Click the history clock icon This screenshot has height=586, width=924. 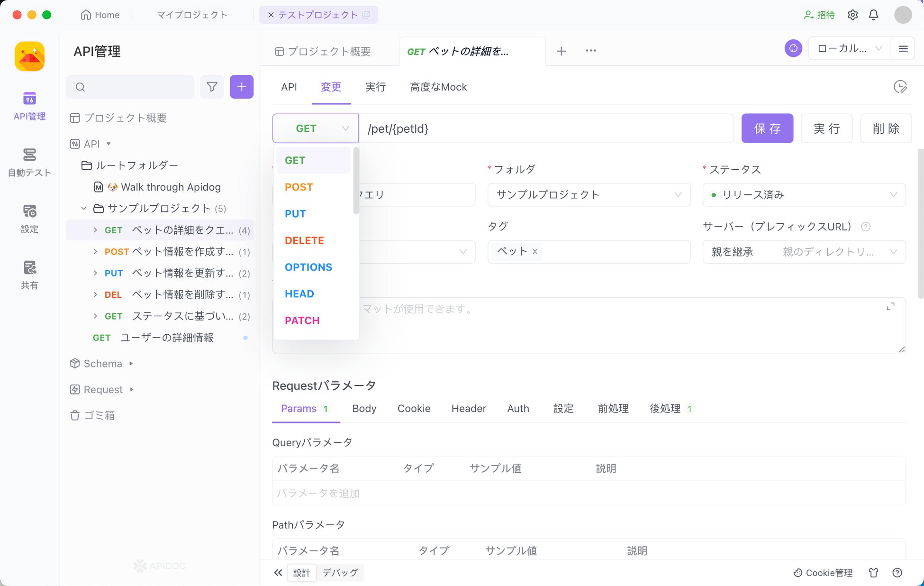(x=899, y=87)
